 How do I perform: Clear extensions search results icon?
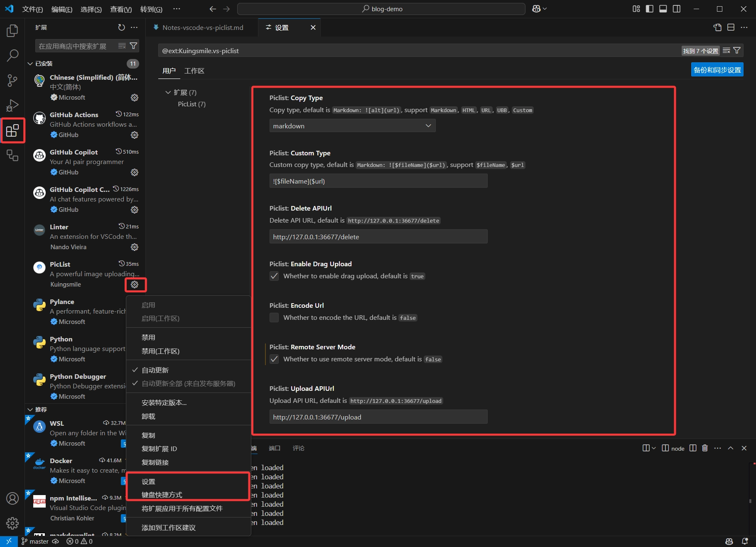[122, 46]
